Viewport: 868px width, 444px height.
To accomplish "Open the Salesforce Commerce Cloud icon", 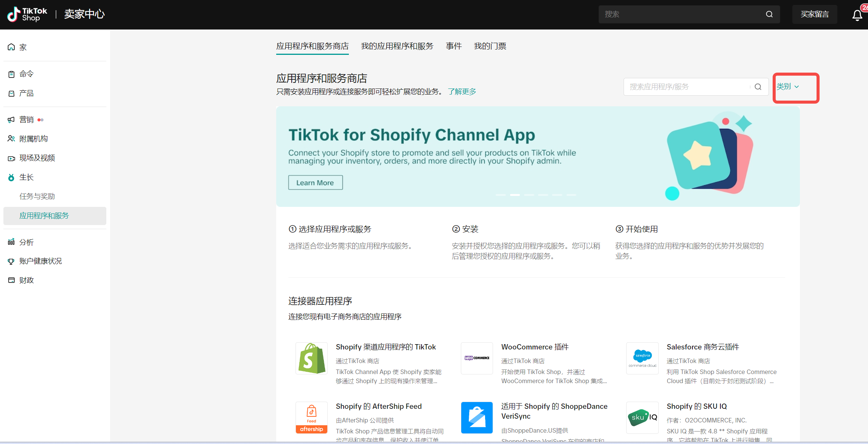I will point(642,358).
